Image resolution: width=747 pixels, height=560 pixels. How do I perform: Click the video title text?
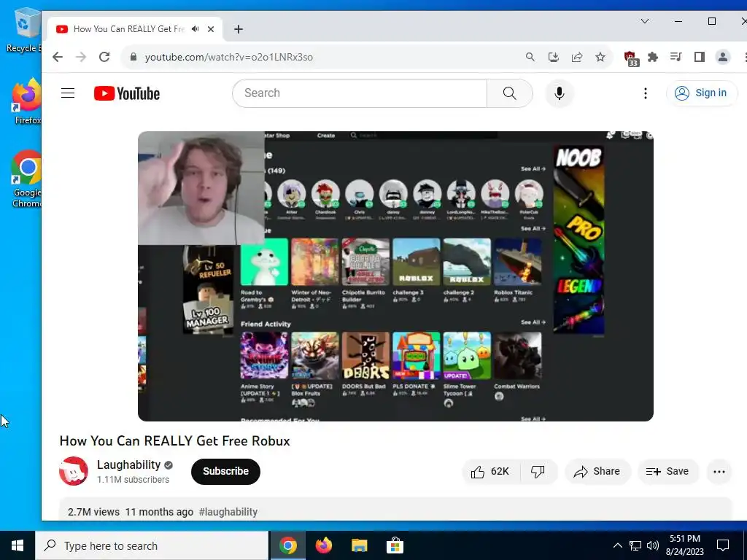(175, 441)
